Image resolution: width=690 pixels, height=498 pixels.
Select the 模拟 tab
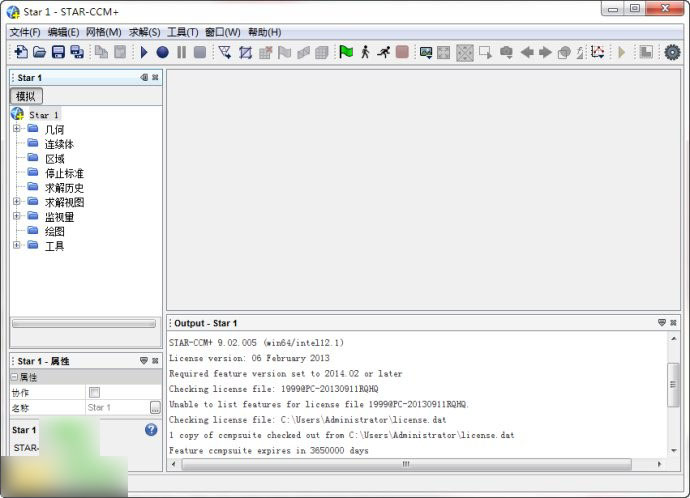pos(26,96)
